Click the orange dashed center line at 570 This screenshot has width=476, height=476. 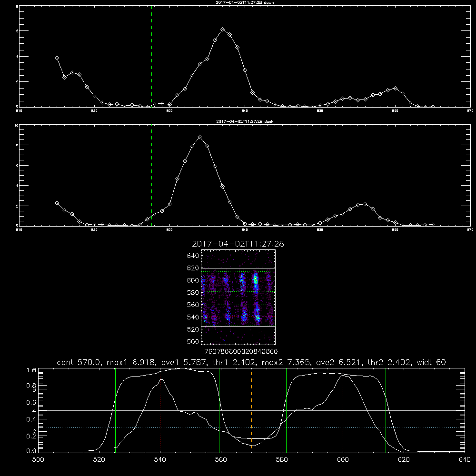[x=251, y=409]
